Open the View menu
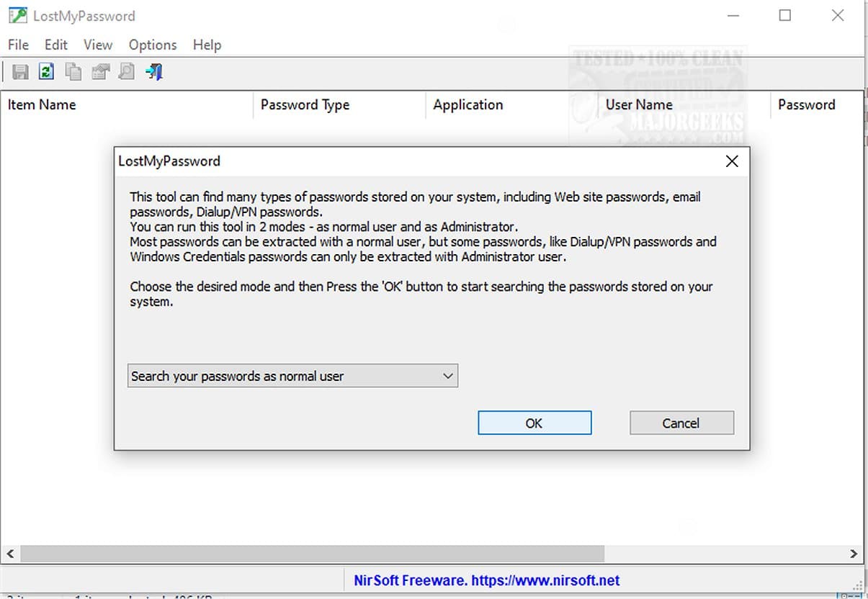The image size is (868, 599). tap(98, 45)
